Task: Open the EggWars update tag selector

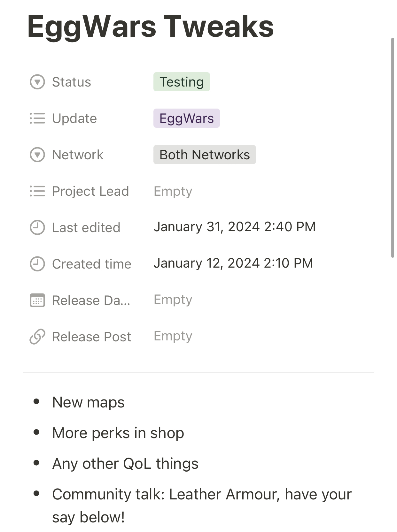Action: coord(187,118)
